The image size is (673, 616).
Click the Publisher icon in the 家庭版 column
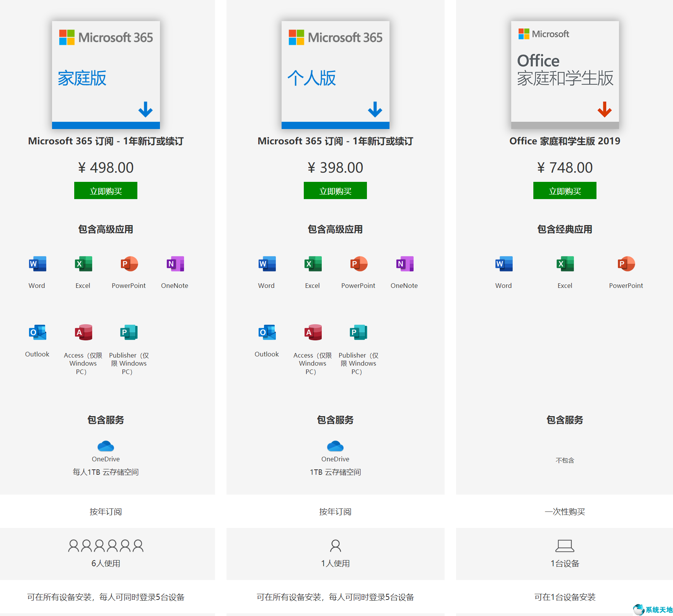pos(129,332)
